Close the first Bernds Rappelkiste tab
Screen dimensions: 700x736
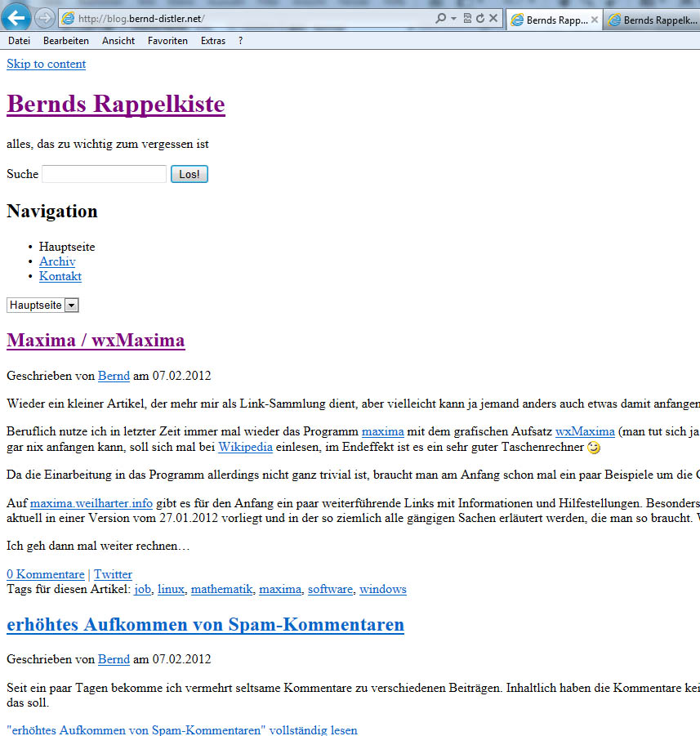click(595, 20)
